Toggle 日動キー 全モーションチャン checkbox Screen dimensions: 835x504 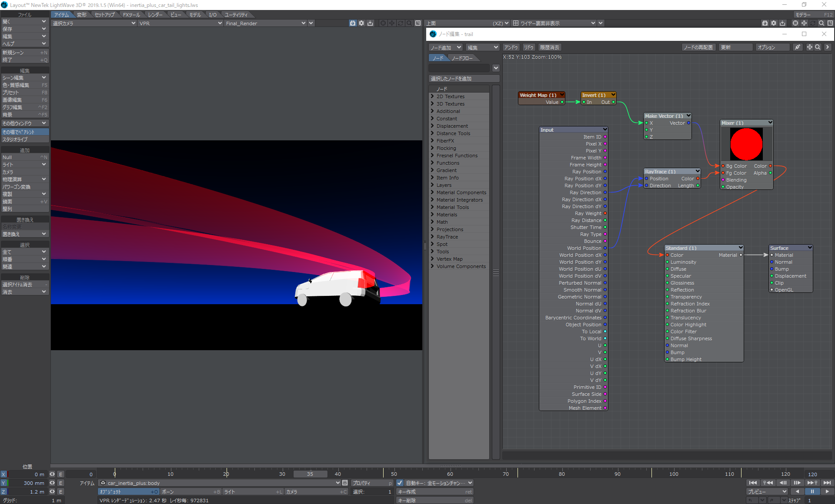398,483
